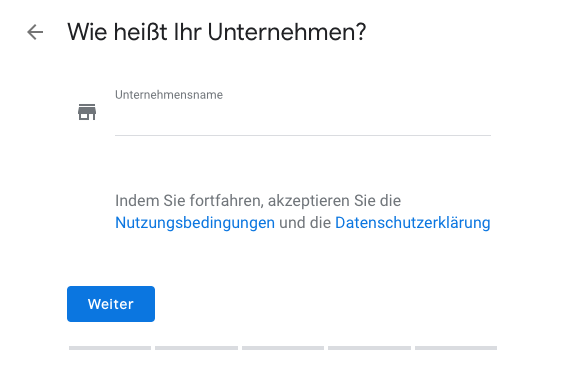Image resolution: width=578 pixels, height=379 pixels.
Task: Select the fourth progress step segment
Action: pos(369,348)
